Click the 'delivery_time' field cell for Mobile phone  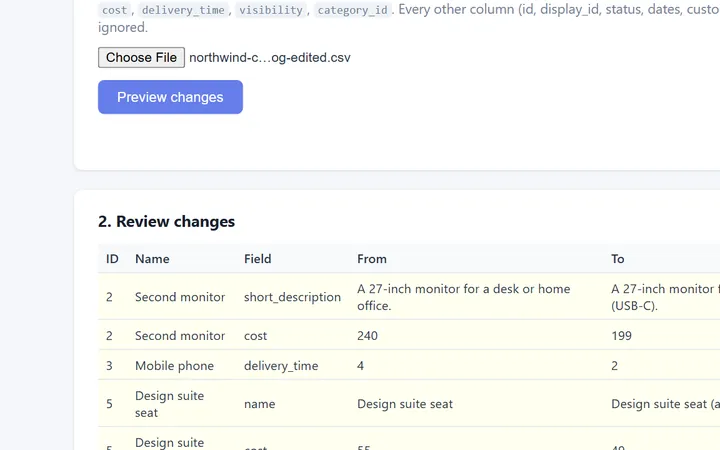pyautogui.click(x=281, y=366)
